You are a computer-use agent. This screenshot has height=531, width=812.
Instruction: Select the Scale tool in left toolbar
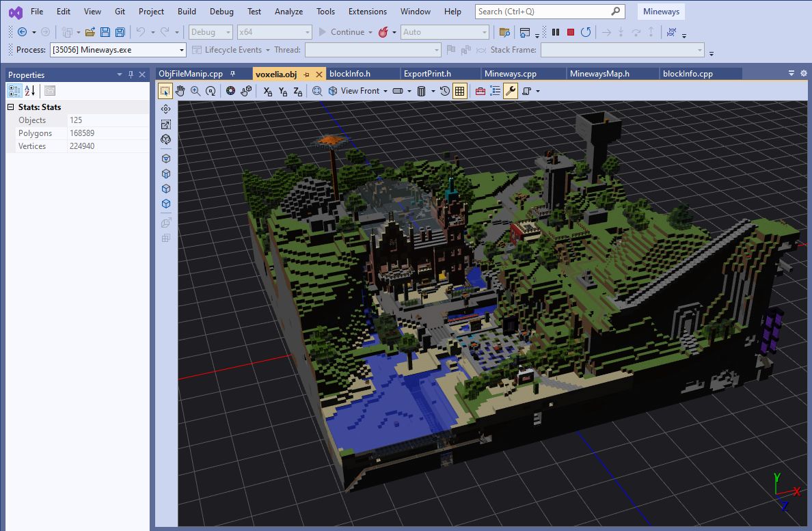point(165,124)
